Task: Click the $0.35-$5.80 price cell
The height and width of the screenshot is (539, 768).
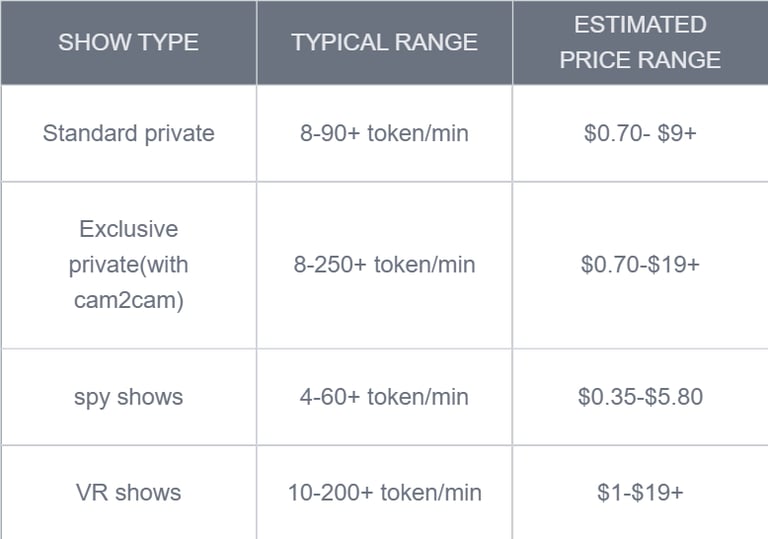Action: (x=640, y=397)
